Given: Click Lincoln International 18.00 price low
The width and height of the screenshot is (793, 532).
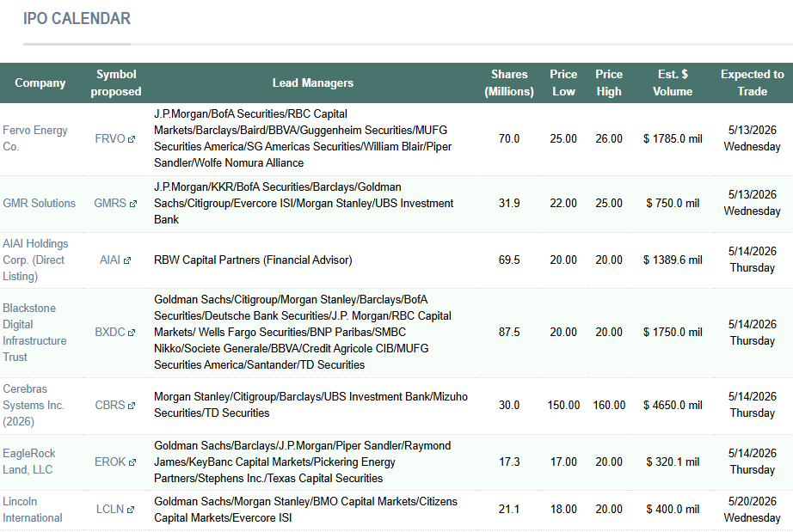Looking at the screenshot, I should [563, 510].
